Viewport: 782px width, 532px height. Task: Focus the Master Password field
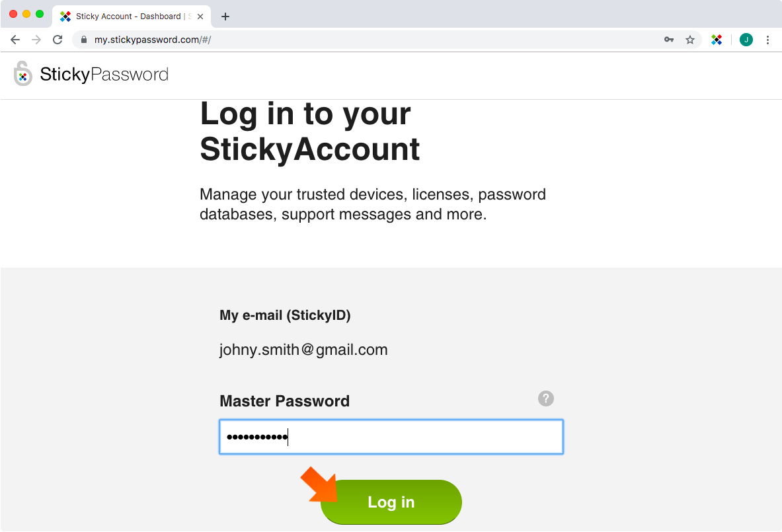[391, 437]
